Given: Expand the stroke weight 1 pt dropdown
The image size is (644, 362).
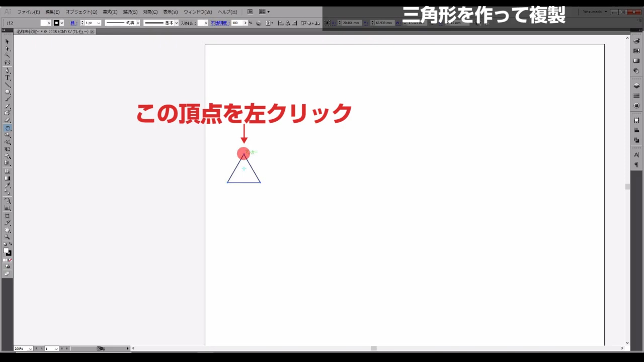Looking at the screenshot, I should (98, 23).
